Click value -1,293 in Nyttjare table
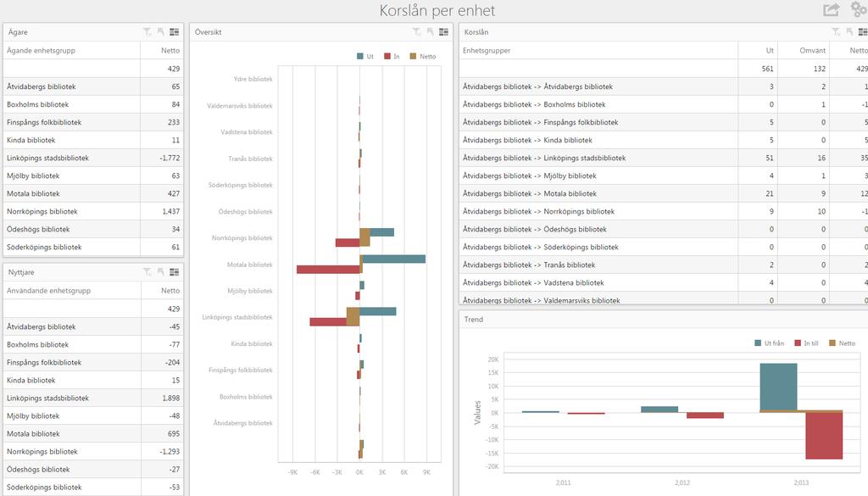Viewport: 868px width, 496px height. tap(170, 452)
